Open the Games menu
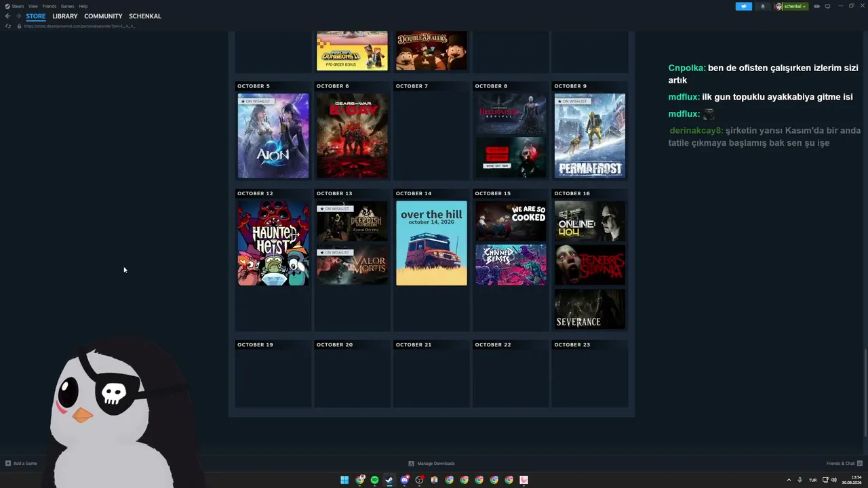 coord(67,6)
